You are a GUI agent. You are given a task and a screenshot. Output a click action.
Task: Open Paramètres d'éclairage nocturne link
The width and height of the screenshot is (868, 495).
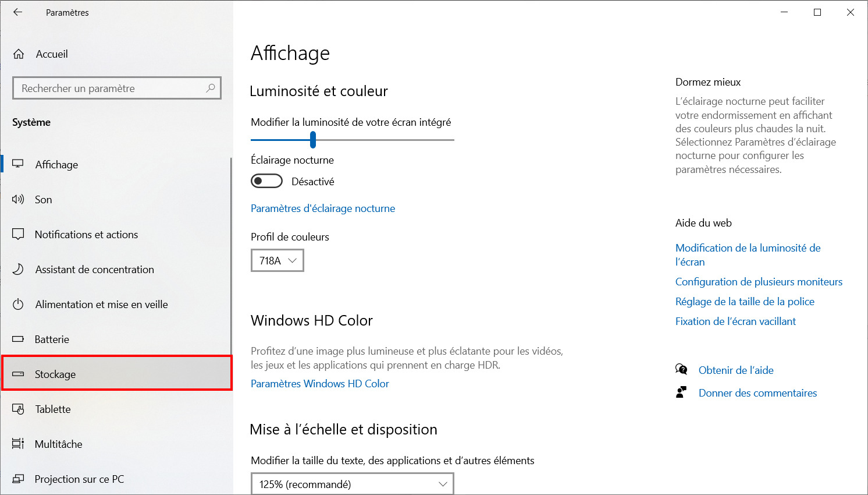click(323, 208)
